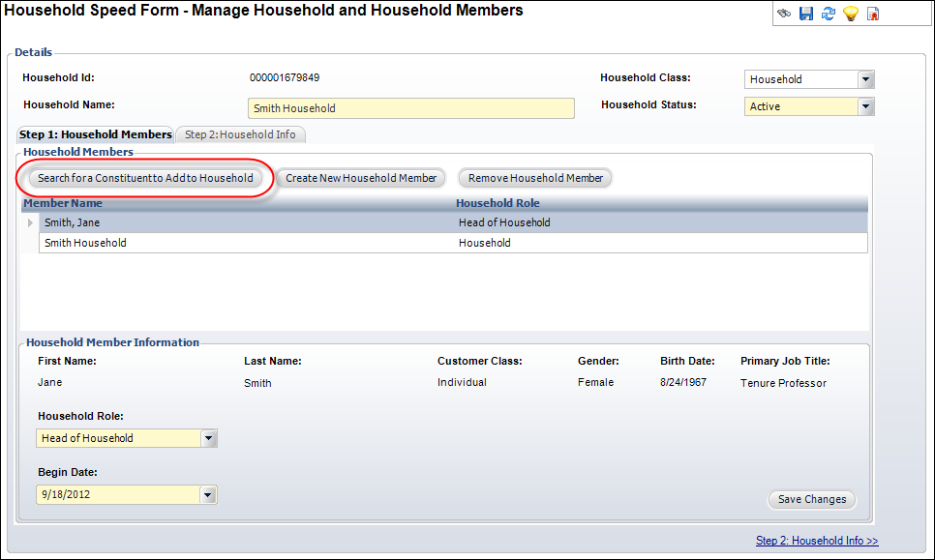Click the First Name value Jane
The width and height of the screenshot is (935, 560).
click(x=50, y=382)
